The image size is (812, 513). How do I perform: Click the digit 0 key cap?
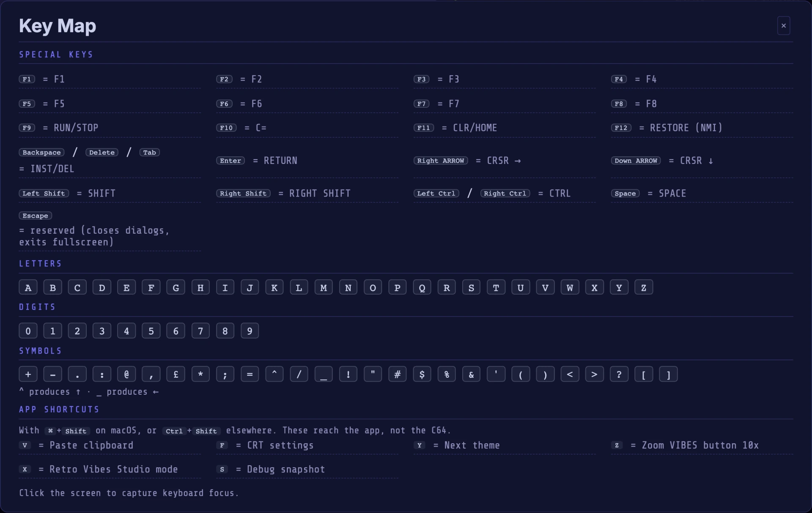(28, 331)
